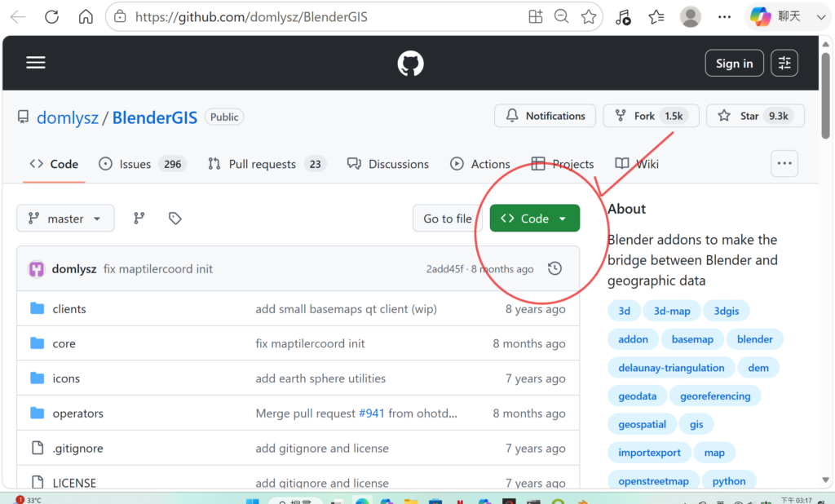The image size is (835, 504).
Task: Expand the master branch dropdown
Action: 65,219
